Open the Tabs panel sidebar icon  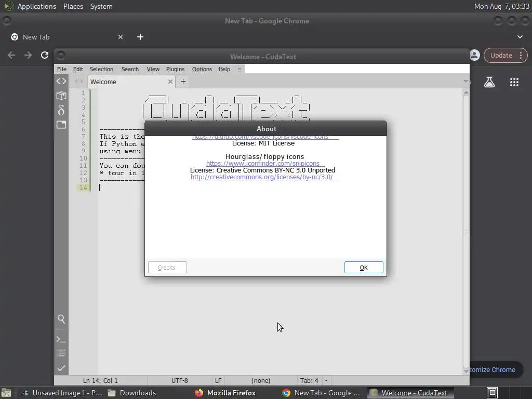coord(61,125)
